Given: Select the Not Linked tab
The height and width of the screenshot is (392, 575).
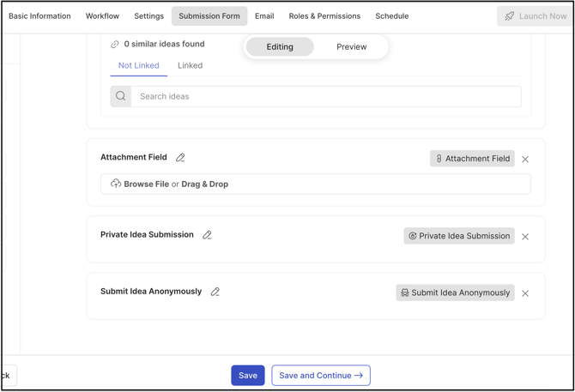Looking at the screenshot, I should 138,65.
